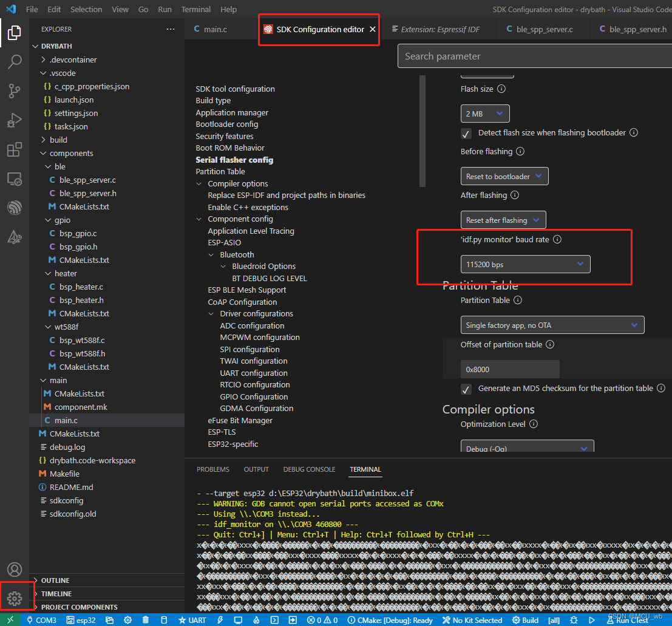Click the flash device lightning icon
Image resolution: width=672 pixels, height=626 pixels.
(x=220, y=620)
